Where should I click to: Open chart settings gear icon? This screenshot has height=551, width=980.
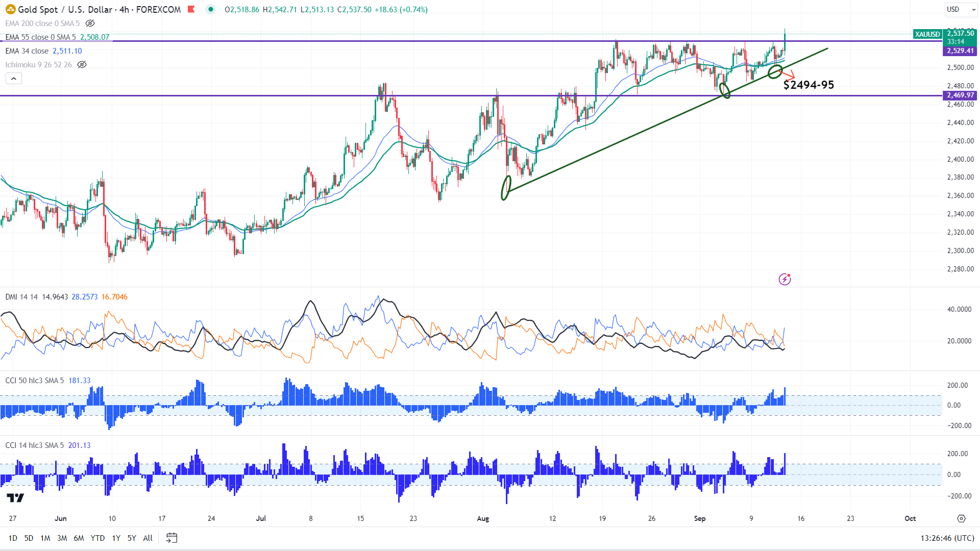[961, 518]
